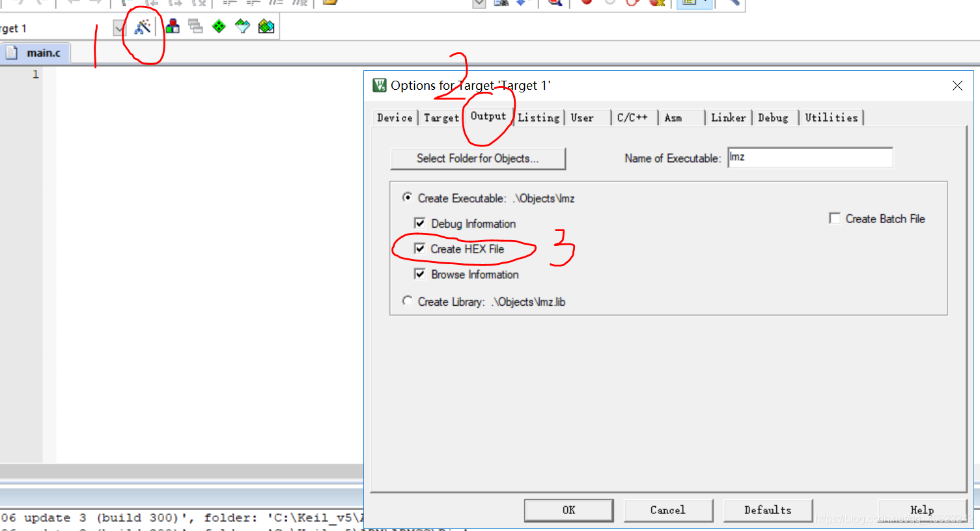Screen dimensions: 980x531
Task: Click the greyed Manage Multi-Project Workspace icon
Action: (x=195, y=27)
